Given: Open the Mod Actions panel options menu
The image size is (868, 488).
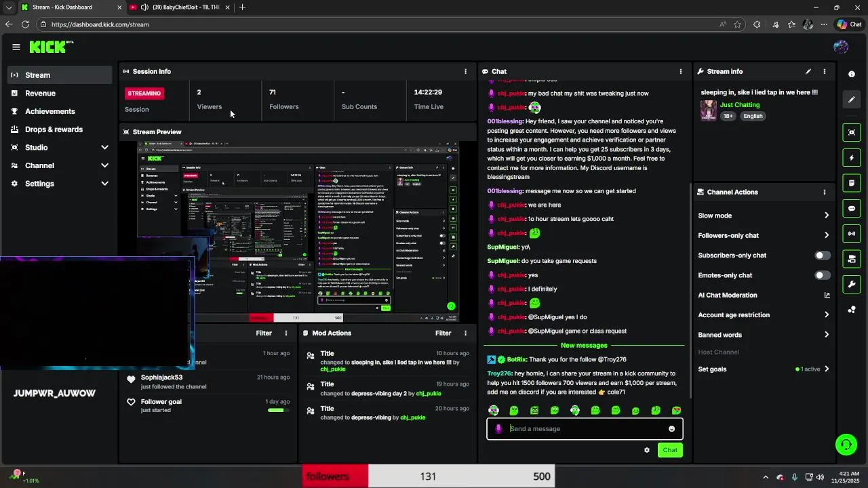Looking at the screenshot, I should [x=465, y=333].
